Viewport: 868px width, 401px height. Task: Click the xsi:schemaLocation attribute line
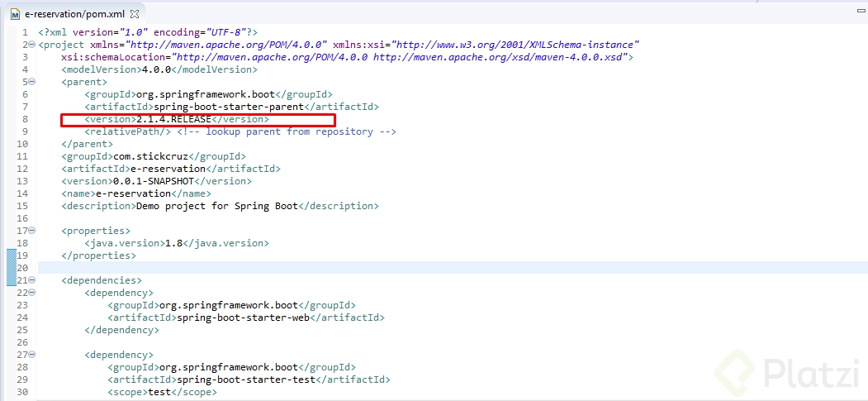click(348, 57)
